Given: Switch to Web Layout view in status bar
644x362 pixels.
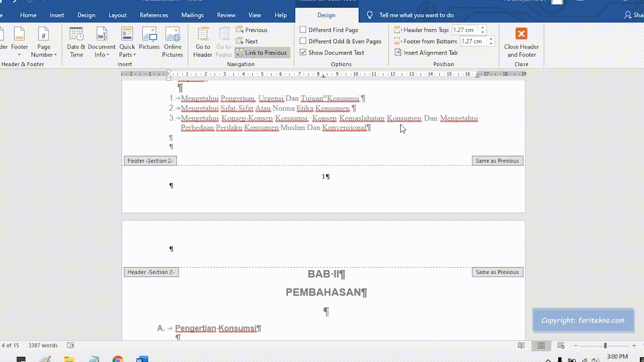Looking at the screenshot, I should 561,346.
